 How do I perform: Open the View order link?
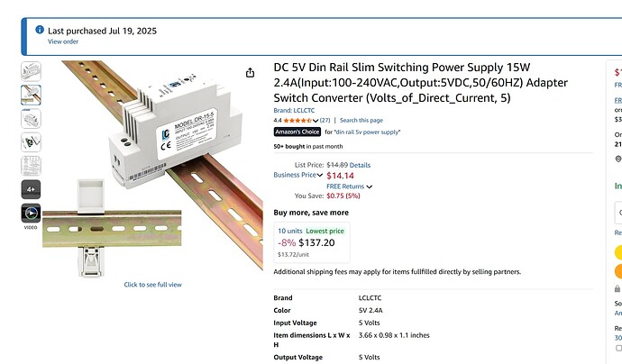click(63, 41)
